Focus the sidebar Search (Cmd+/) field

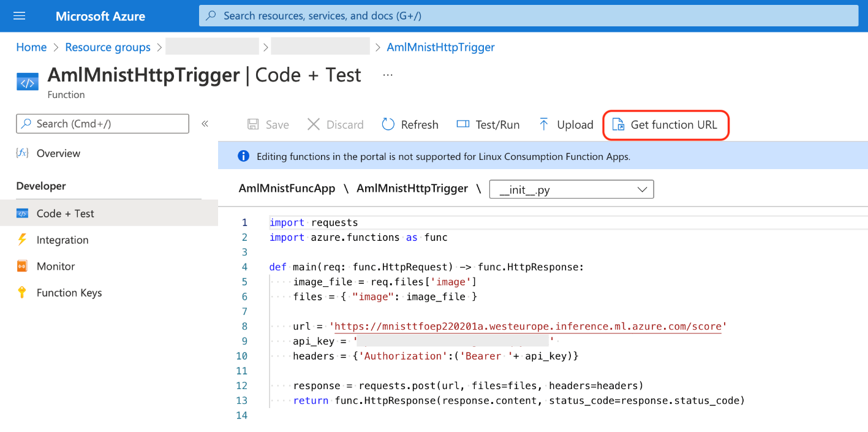pos(102,124)
